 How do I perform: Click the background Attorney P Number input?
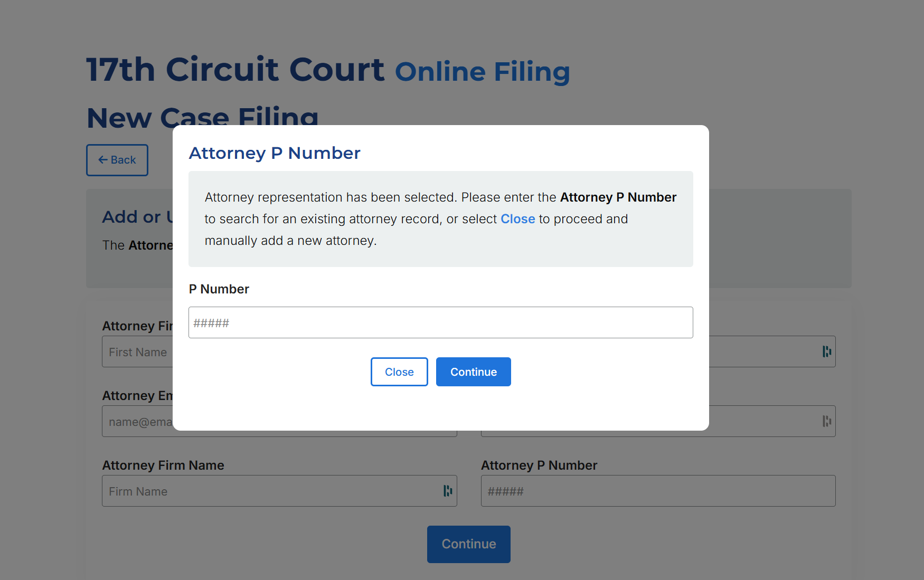point(657,491)
